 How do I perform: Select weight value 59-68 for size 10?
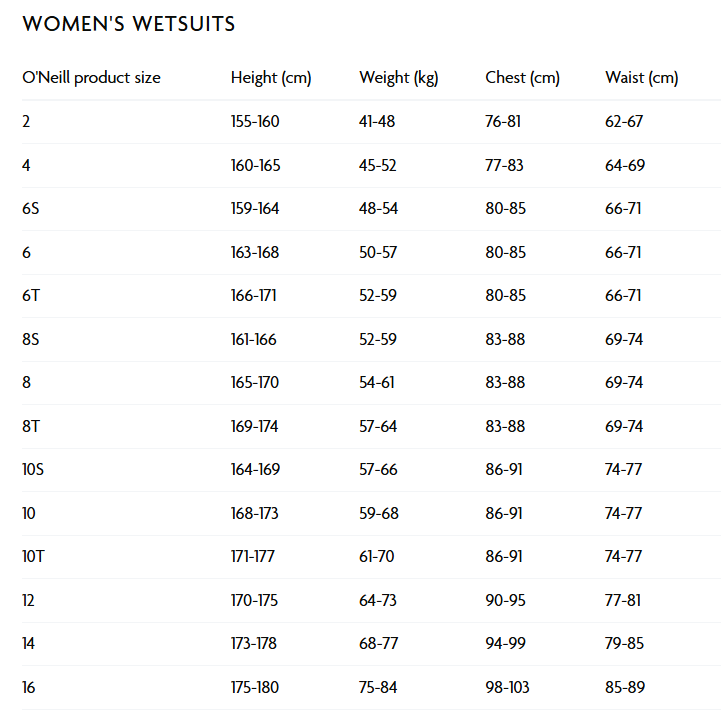coord(378,514)
